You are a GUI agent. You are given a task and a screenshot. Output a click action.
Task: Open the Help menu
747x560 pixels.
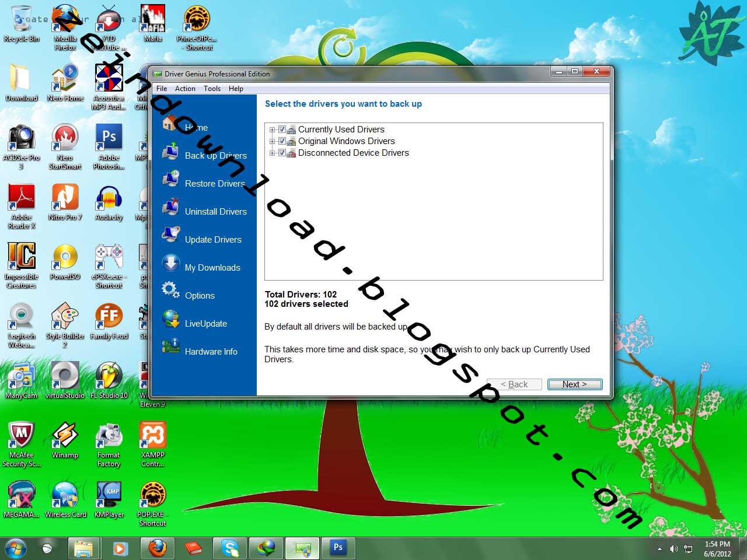236,89
